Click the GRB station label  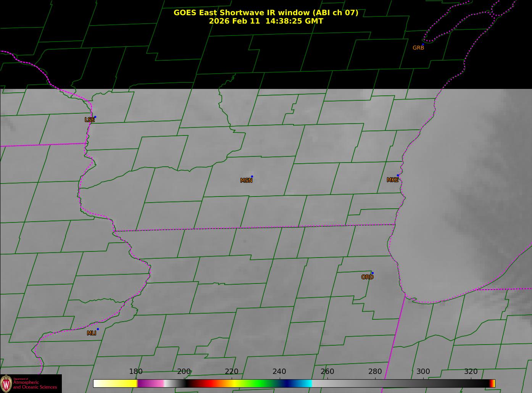click(x=418, y=48)
